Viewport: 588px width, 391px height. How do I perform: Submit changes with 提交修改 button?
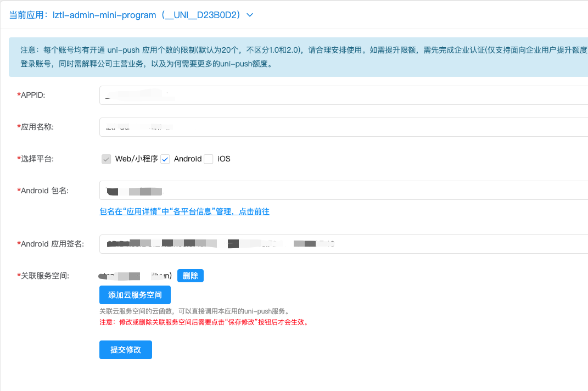(126, 350)
